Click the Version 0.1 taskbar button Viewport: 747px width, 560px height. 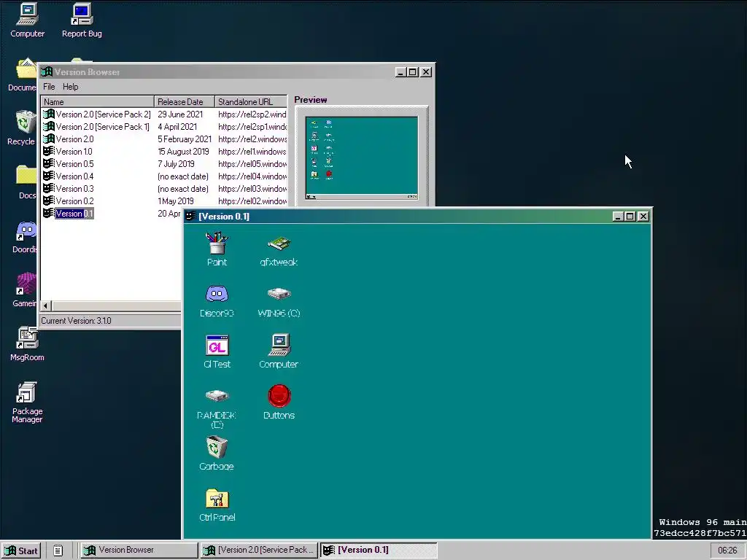tap(379, 550)
